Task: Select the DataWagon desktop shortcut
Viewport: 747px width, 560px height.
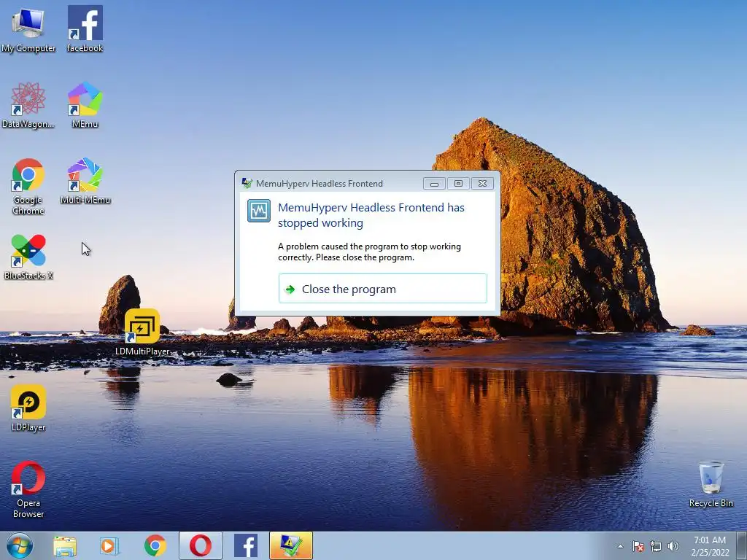Action: click(28, 106)
